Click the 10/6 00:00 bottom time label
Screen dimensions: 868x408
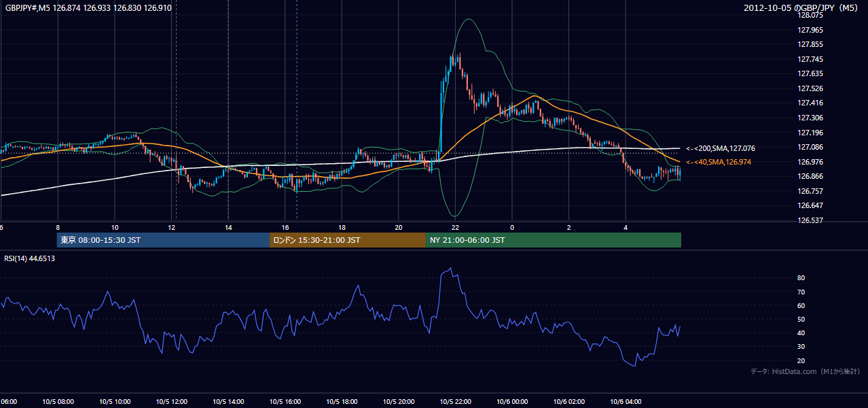click(513, 402)
